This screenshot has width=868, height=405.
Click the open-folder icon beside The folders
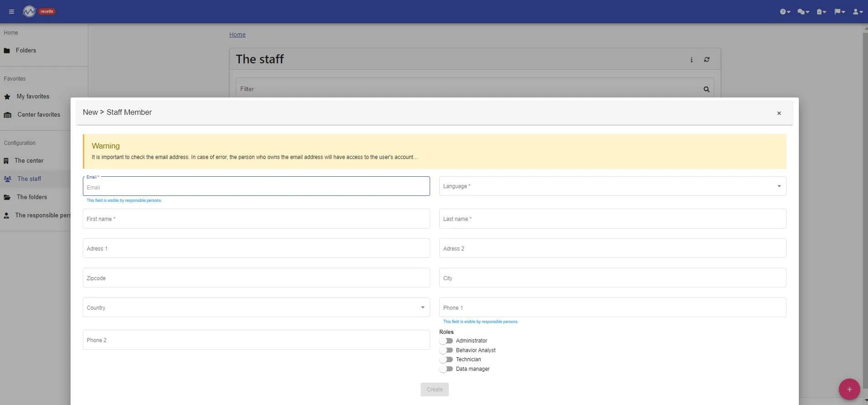(7, 197)
